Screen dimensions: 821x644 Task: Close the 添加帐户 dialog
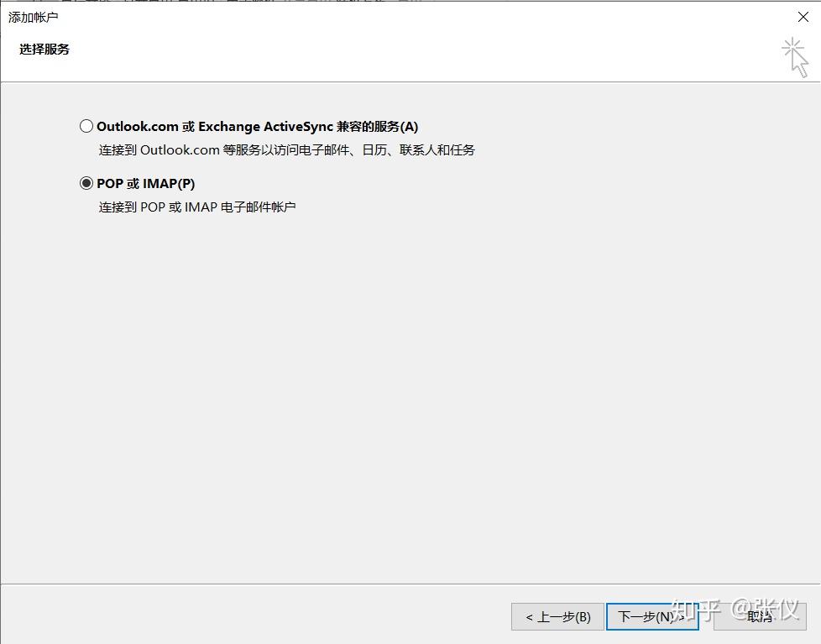click(x=803, y=17)
